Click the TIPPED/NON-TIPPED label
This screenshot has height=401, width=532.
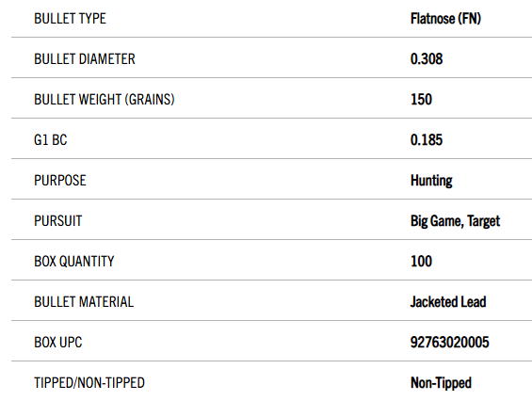click(x=89, y=383)
